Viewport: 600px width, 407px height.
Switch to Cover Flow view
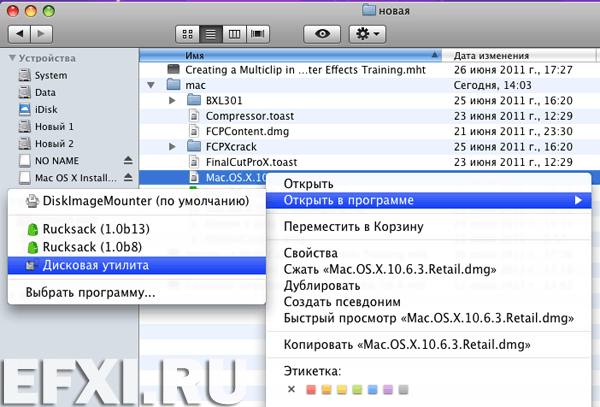click(x=258, y=34)
